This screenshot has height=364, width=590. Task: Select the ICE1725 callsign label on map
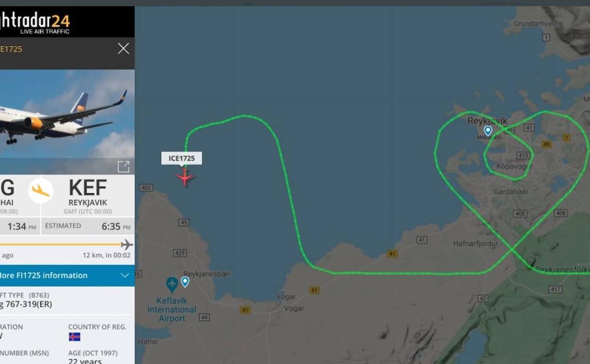182,158
